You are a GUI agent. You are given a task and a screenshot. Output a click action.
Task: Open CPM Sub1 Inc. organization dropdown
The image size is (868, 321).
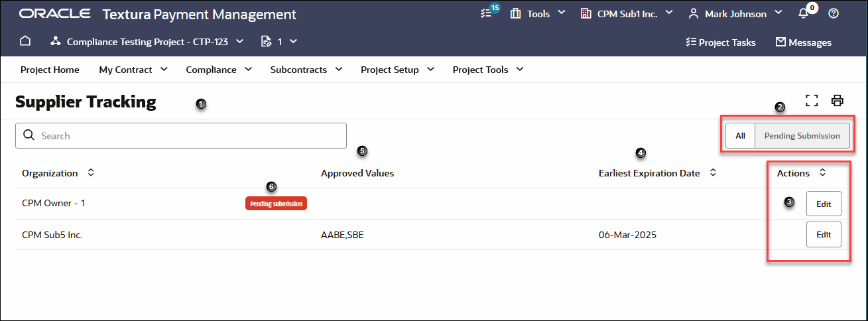668,13
